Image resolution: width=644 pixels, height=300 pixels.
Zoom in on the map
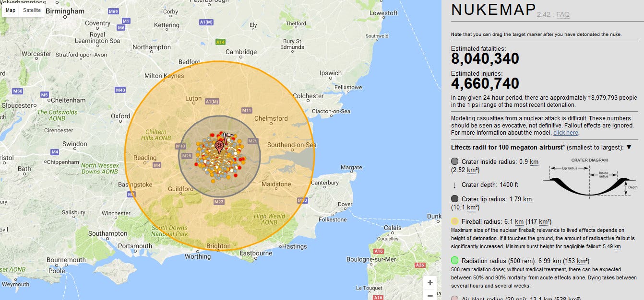point(430,283)
